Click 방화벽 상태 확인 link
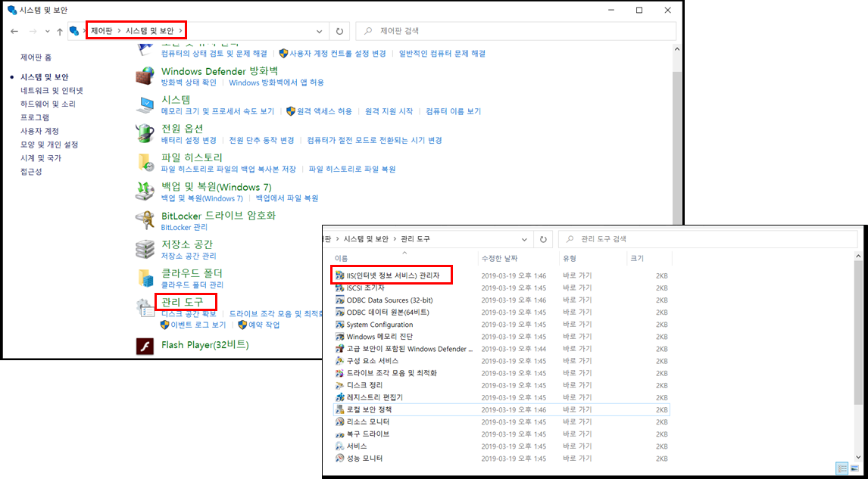 point(189,82)
